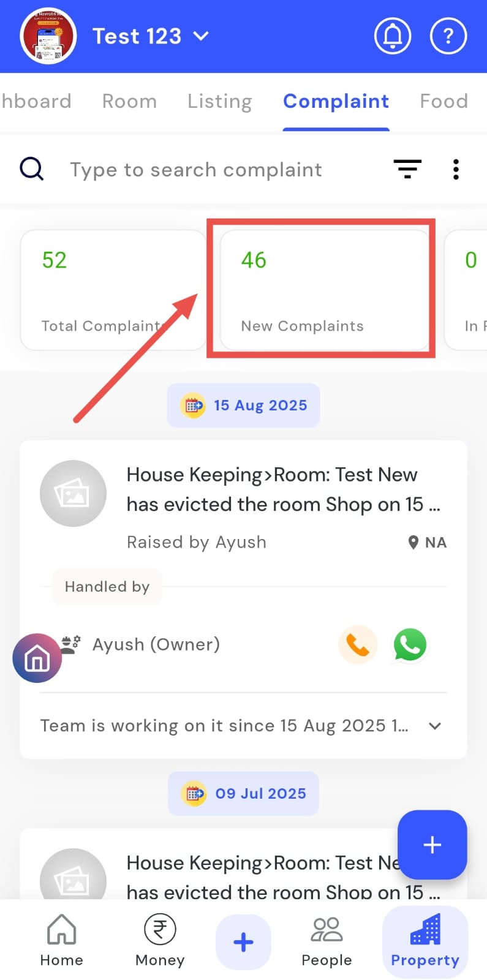
Task: Tap the floating purple home icon
Action: 37,658
